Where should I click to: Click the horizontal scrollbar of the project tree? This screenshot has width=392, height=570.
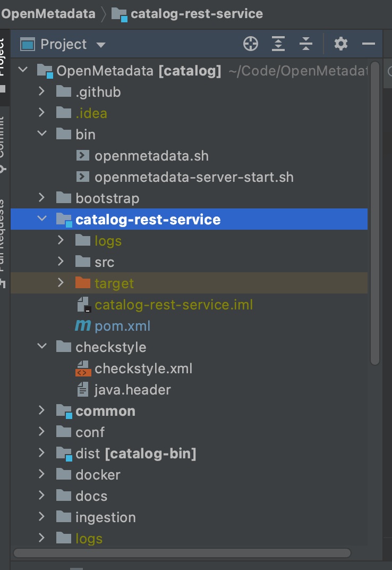pyautogui.click(x=182, y=553)
